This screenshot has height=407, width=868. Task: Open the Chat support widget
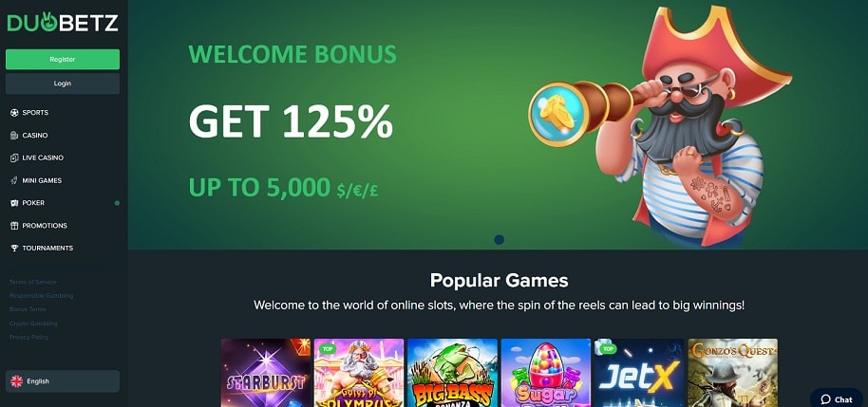coord(837,398)
